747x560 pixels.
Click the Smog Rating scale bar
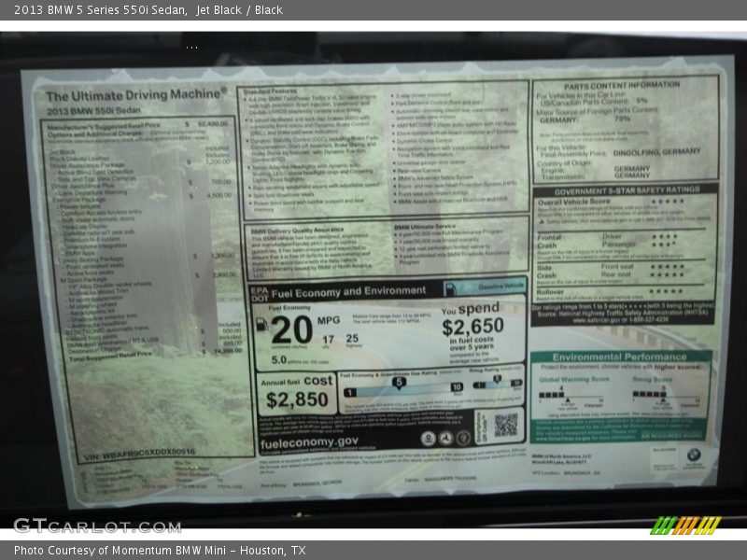click(x=498, y=384)
